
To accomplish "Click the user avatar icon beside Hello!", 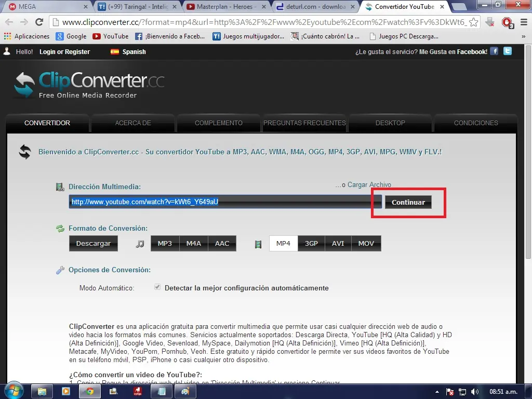I will click(6, 51).
